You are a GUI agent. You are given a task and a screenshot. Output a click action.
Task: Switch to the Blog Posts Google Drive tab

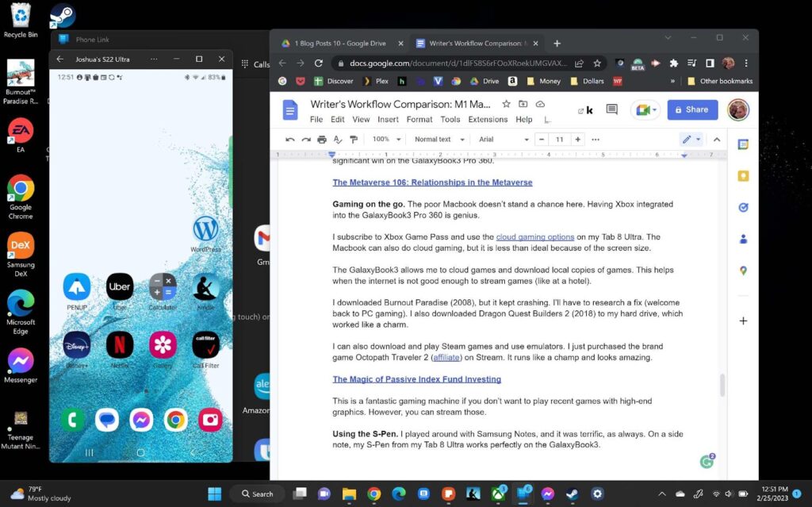click(x=341, y=44)
